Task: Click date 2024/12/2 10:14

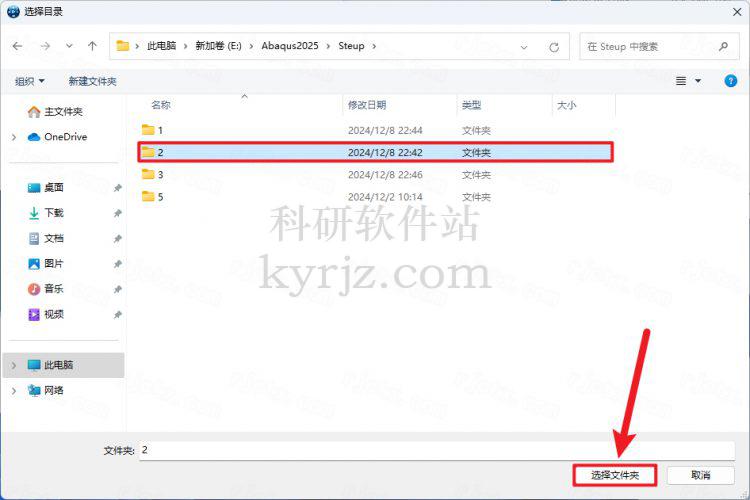Action: pyautogui.click(x=385, y=197)
